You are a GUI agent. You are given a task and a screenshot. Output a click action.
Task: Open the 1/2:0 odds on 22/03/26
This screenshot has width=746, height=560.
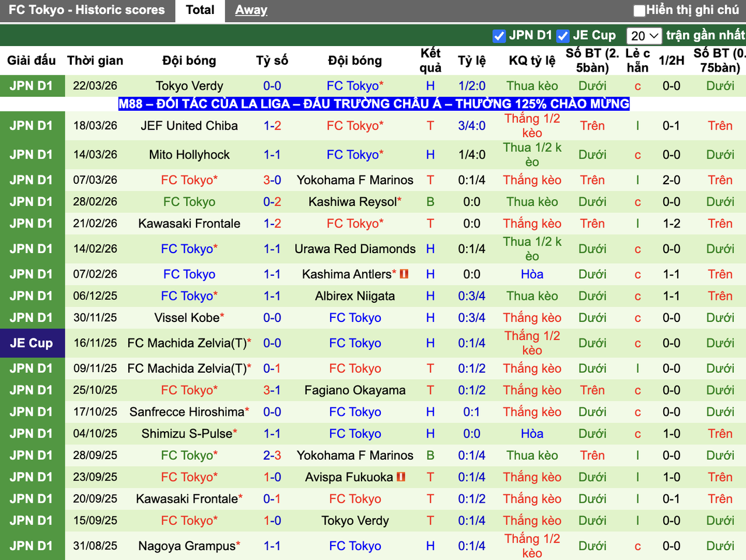[472, 86]
